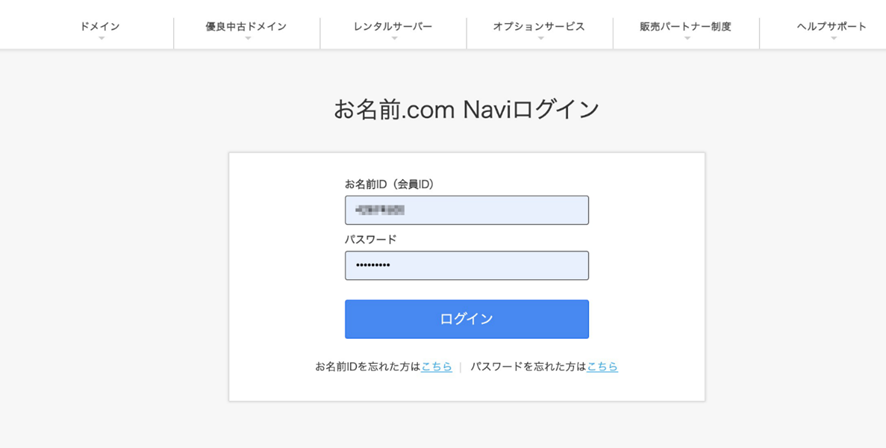Select the レンタルサーバー menu item

tap(393, 27)
